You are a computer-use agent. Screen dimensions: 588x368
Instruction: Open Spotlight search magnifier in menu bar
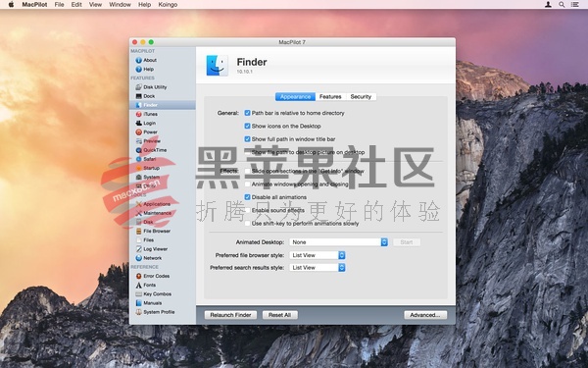point(562,5)
